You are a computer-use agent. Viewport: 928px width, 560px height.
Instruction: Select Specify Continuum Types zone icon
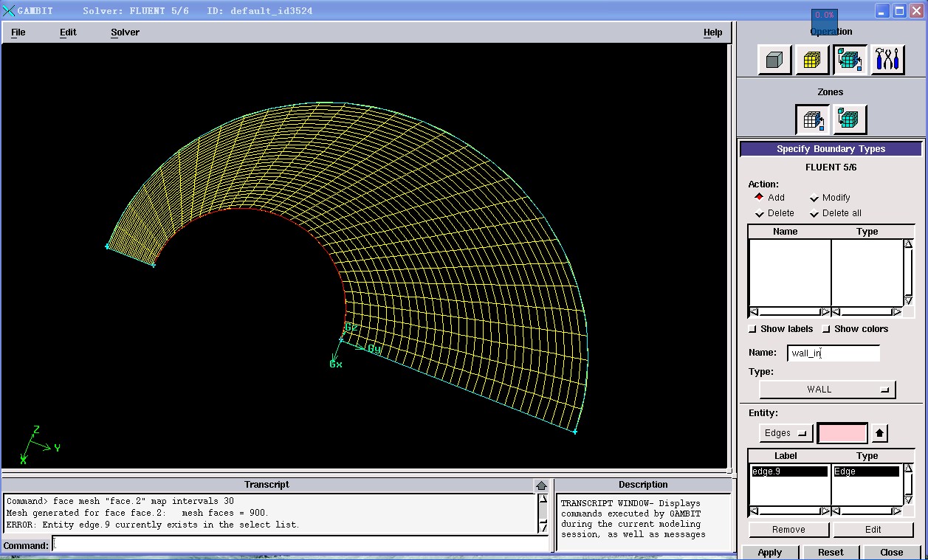coord(850,120)
